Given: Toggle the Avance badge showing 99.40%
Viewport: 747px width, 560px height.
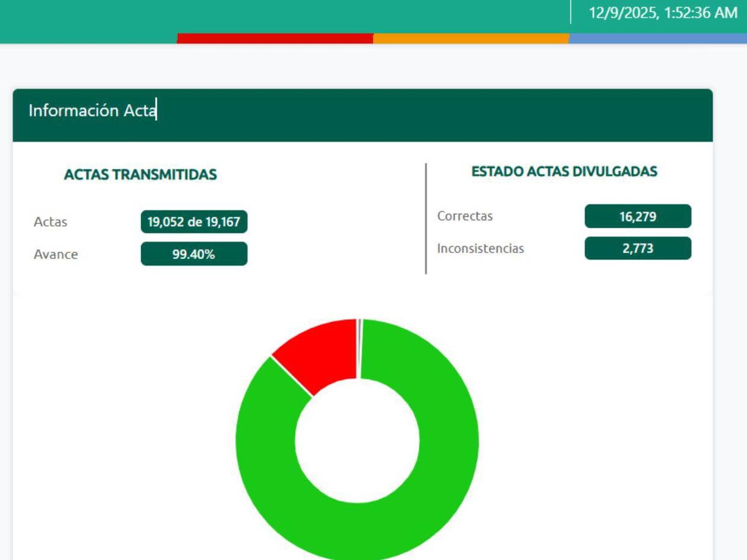Looking at the screenshot, I should tap(194, 254).
